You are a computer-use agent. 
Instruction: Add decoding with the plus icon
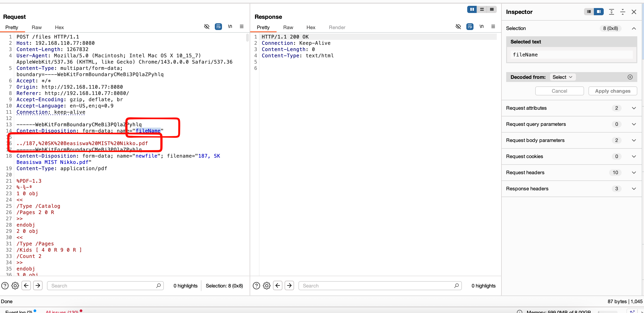pos(630,77)
